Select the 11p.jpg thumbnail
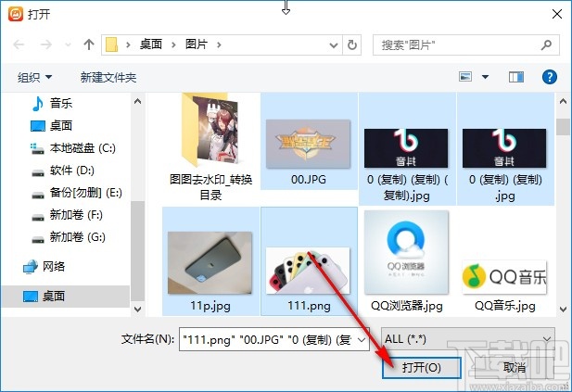This screenshot has height=392, width=572. tap(210, 261)
